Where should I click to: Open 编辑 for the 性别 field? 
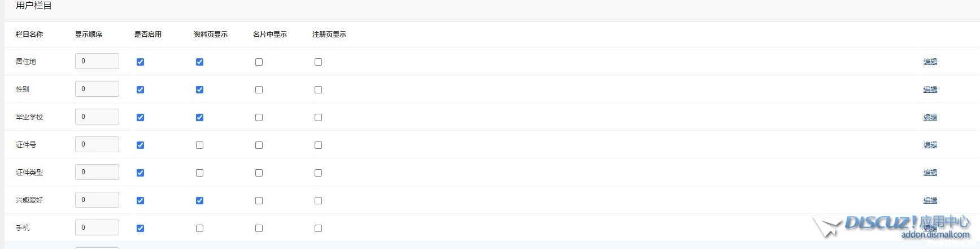point(930,89)
